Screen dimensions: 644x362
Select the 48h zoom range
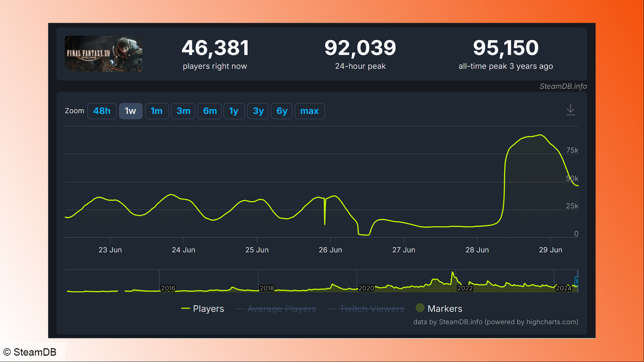click(102, 111)
